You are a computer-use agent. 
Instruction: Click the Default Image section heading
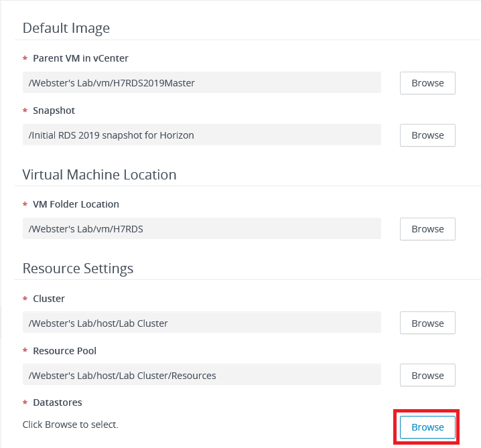tap(66, 28)
